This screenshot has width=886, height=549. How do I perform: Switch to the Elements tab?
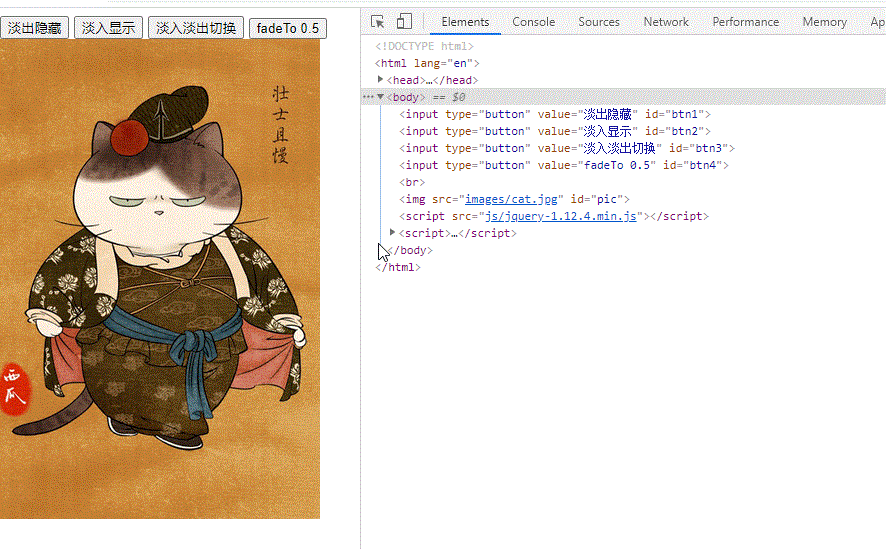465,22
